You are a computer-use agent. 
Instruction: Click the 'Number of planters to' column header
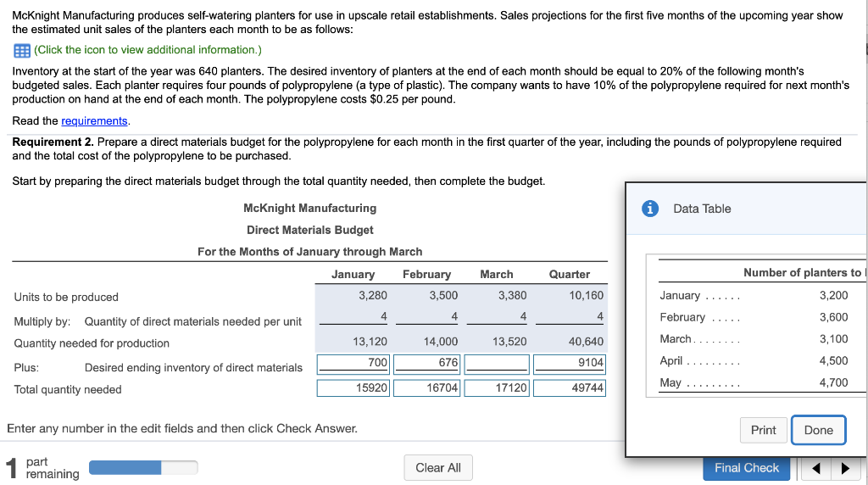tap(804, 272)
